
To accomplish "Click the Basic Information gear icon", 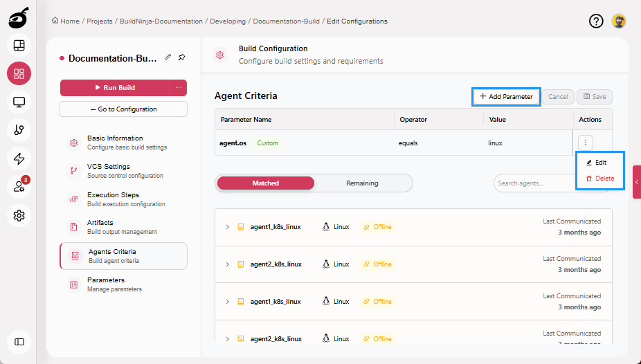I will (73, 143).
